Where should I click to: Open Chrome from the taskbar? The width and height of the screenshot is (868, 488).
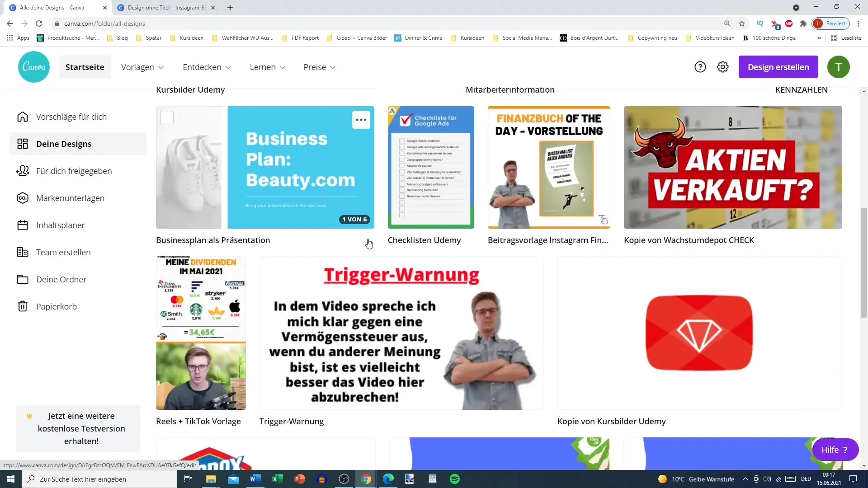pyautogui.click(x=366, y=479)
